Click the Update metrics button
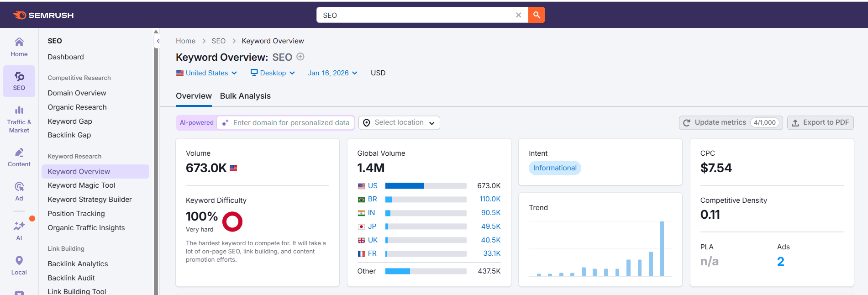Image resolution: width=868 pixels, height=295 pixels. pyautogui.click(x=731, y=123)
